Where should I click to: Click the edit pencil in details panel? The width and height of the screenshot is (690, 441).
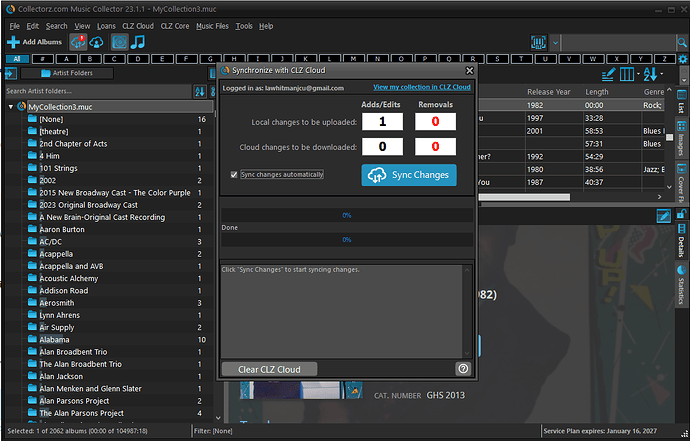(663, 216)
